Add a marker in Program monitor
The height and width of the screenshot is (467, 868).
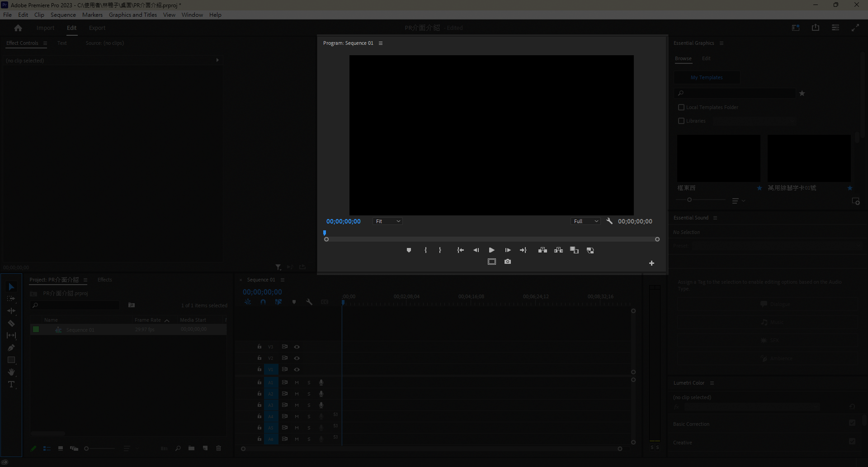409,250
